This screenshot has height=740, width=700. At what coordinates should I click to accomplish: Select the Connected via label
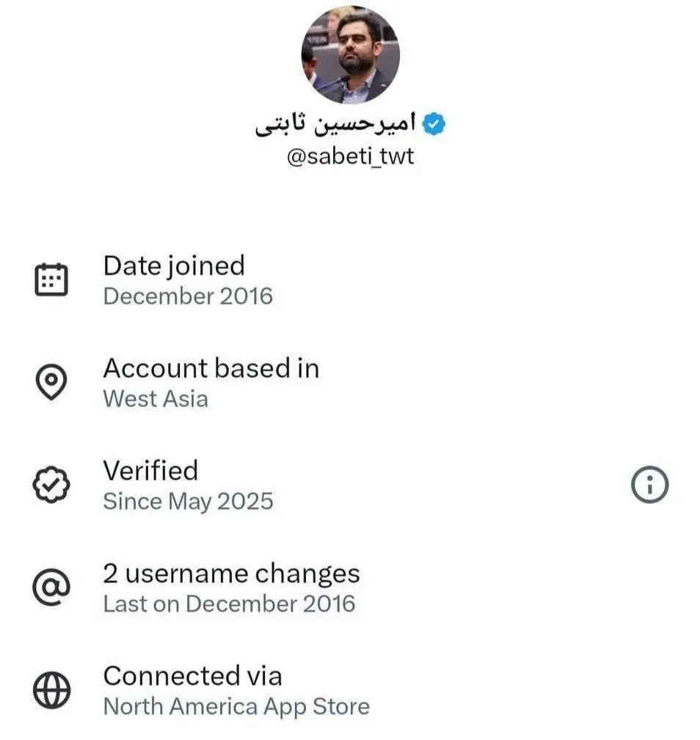192,675
